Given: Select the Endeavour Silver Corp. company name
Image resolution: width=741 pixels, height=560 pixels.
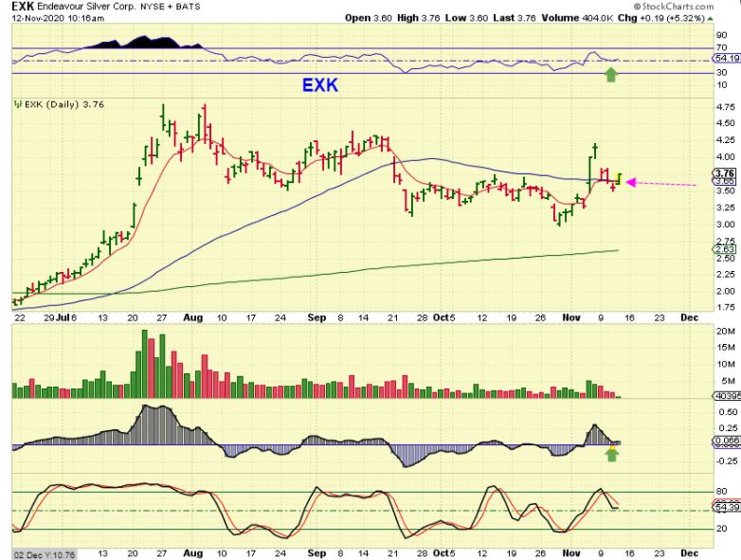Looking at the screenshot, I should point(87,7).
